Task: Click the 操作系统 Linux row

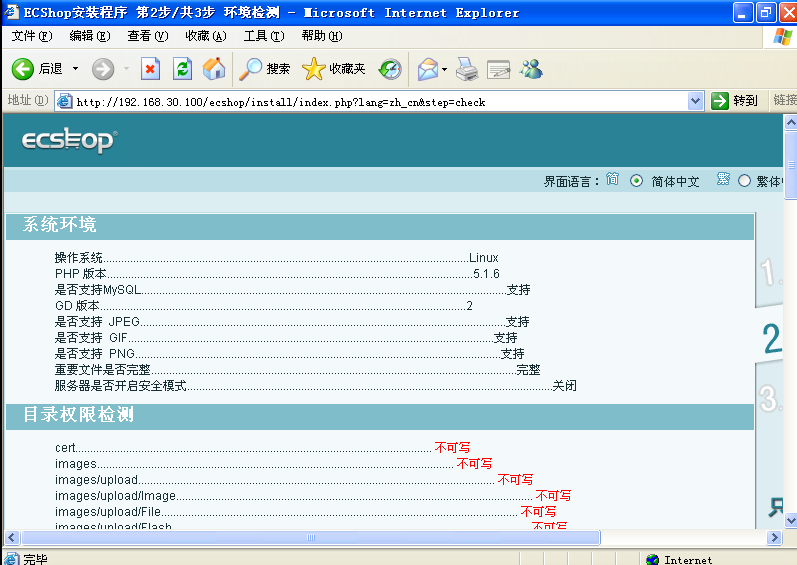Action: click(x=277, y=258)
